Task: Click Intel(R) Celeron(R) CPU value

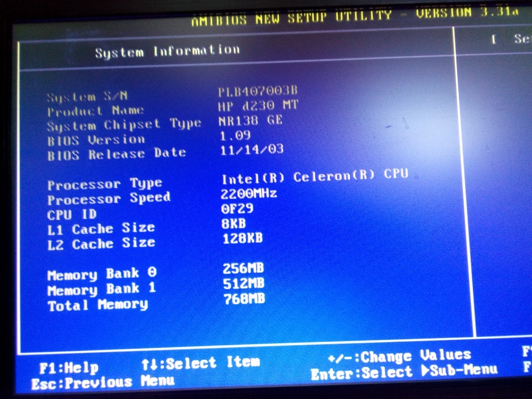Action: tap(314, 177)
